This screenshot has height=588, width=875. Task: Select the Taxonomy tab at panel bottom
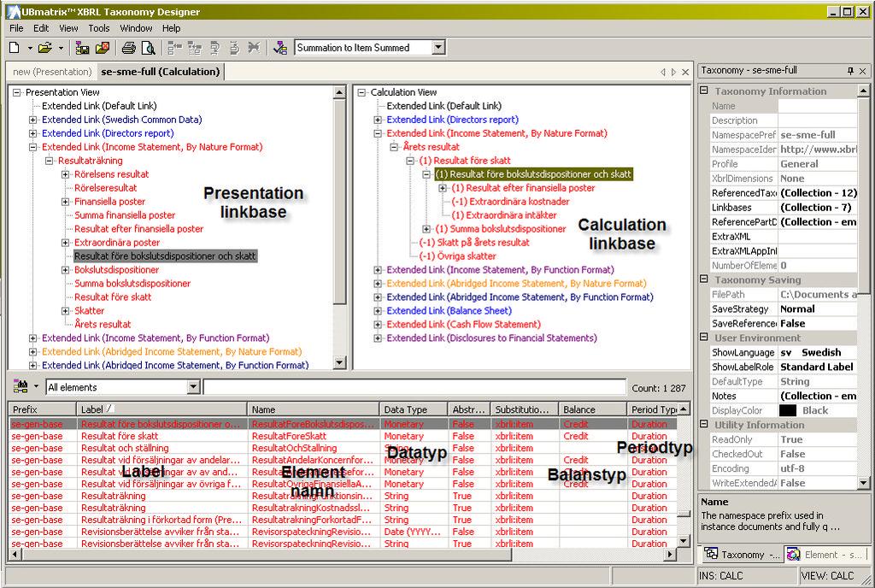pyautogui.click(x=742, y=554)
